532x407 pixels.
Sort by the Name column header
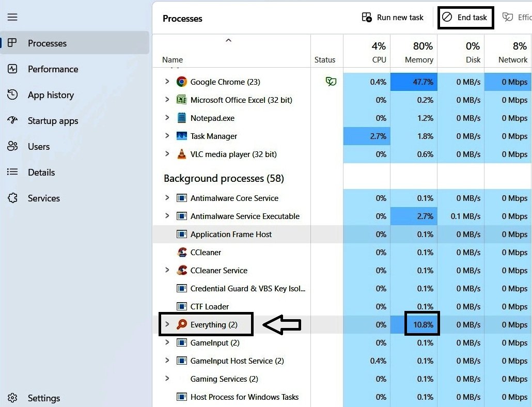[x=231, y=51]
